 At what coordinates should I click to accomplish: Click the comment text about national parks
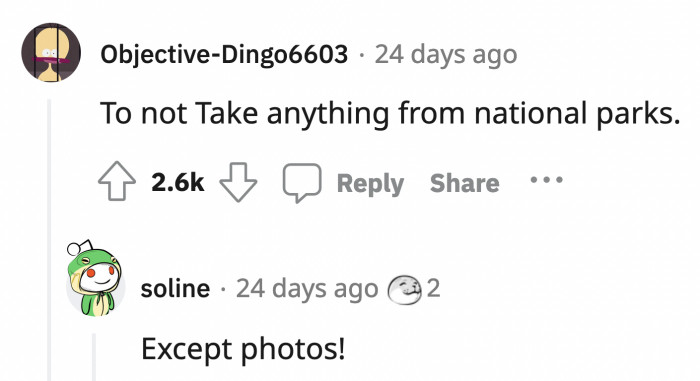pyautogui.click(x=390, y=113)
